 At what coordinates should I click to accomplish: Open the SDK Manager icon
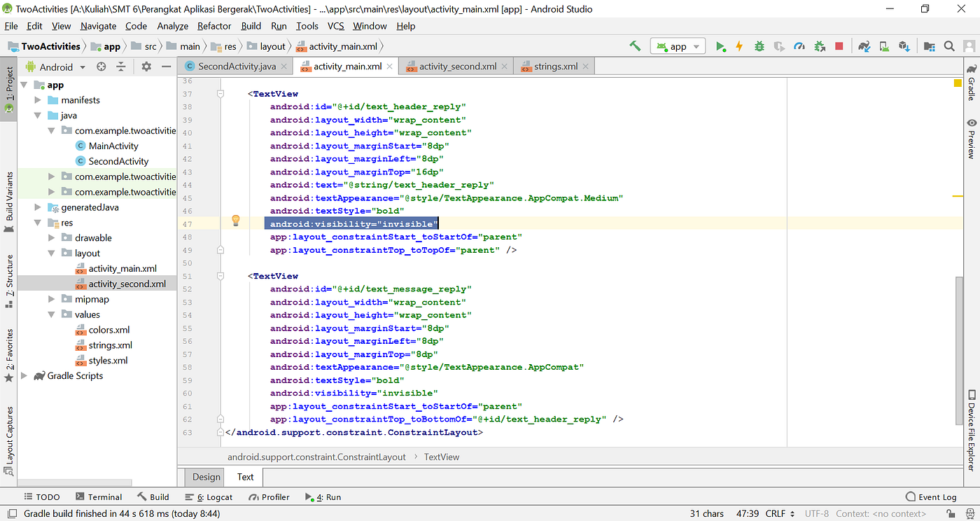pyautogui.click(x=904, y=46)
